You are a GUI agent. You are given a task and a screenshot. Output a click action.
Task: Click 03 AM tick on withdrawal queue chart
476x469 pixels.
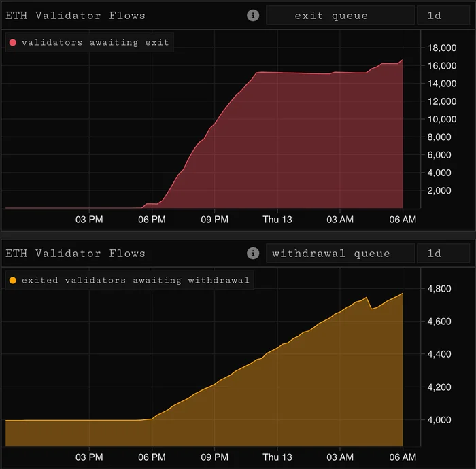(340, 457)
